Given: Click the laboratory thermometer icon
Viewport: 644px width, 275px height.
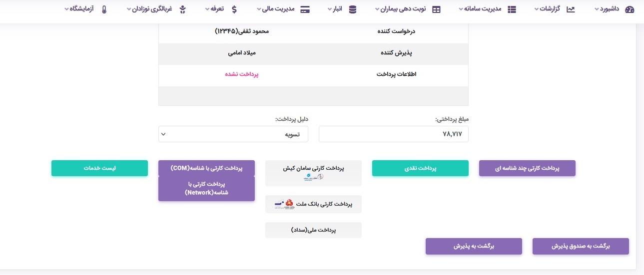Looking at the screenshot, I should (104, 9).
